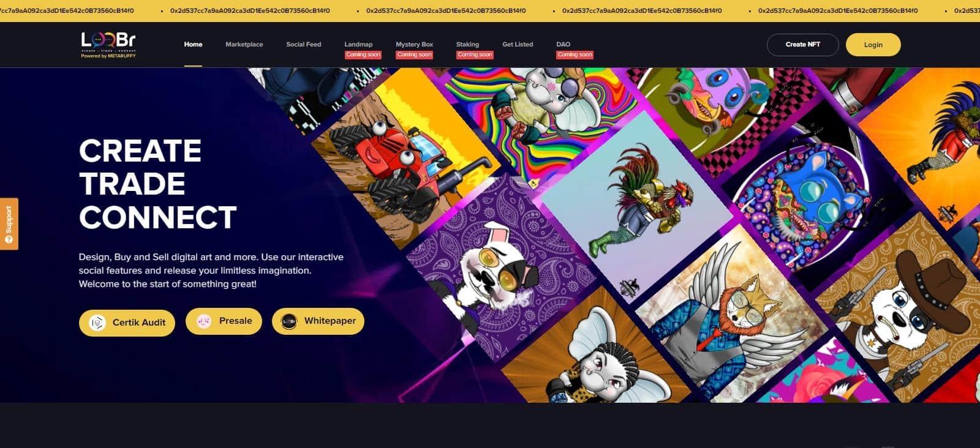Open the Mystery Box nav link
The width and height of the screenshot is (980, 448).
pos(414,44)
